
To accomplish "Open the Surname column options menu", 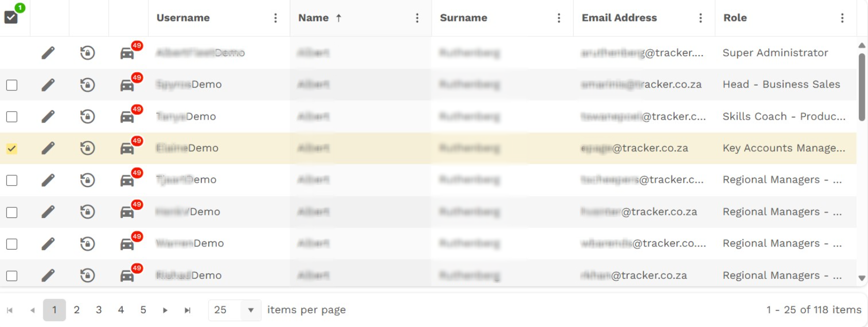I will coord(559,18).
